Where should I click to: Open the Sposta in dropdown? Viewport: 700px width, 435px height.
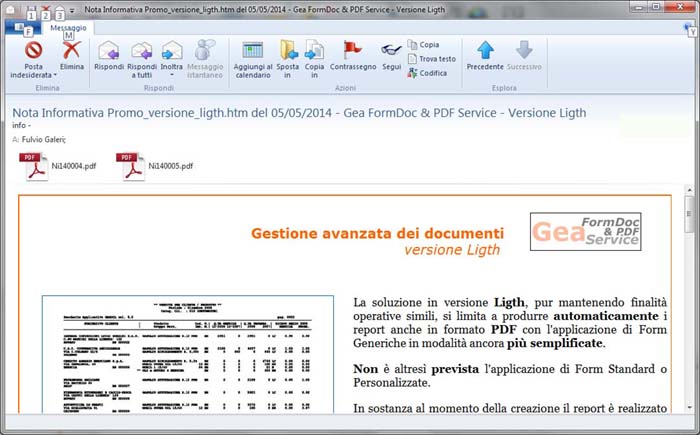(288, 72)
